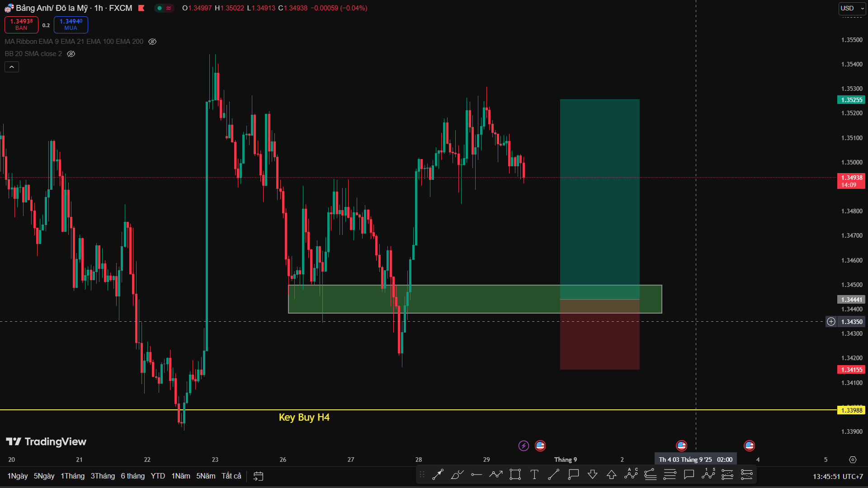Click the green market status dot
Image resolution: width=868 pixels, height=488 pixels.
pos(159,8)
